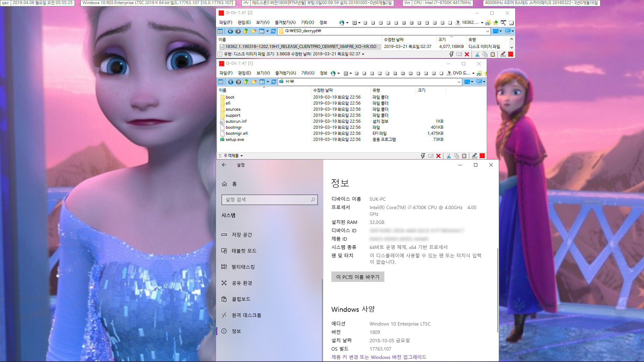Toggle the tree view panel in Q-Dir [1]
The height and width of the screenshot is (362, 644).
(220, 82)
